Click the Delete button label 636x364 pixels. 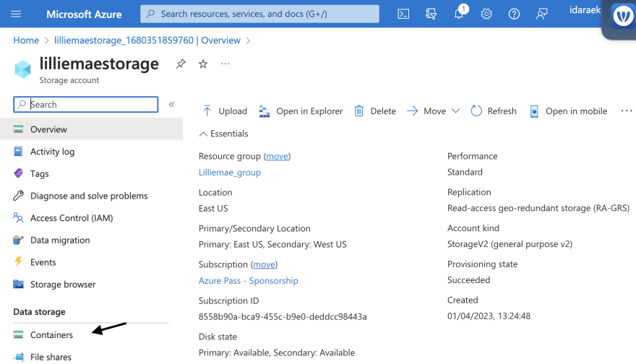[383, 111]
